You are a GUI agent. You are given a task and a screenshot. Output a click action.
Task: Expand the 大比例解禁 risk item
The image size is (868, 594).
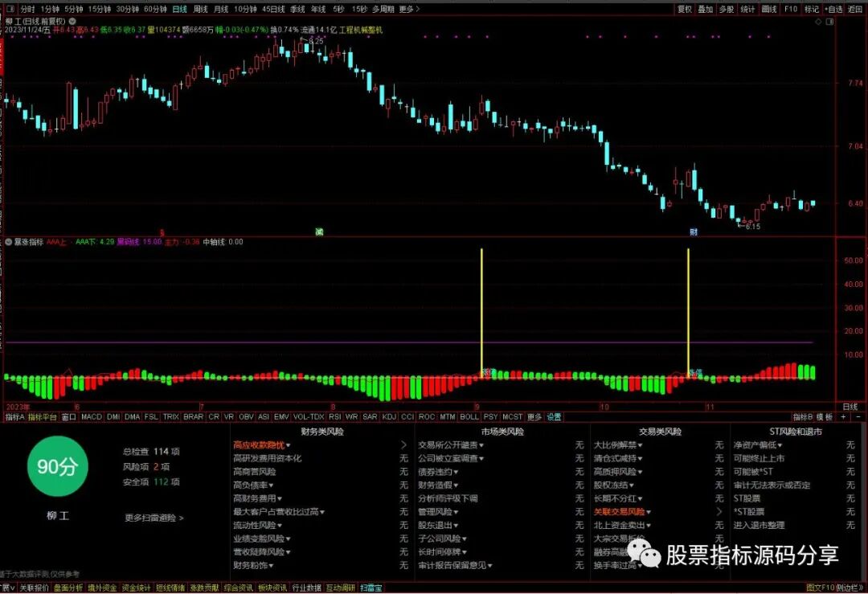[x=618, y=445]
